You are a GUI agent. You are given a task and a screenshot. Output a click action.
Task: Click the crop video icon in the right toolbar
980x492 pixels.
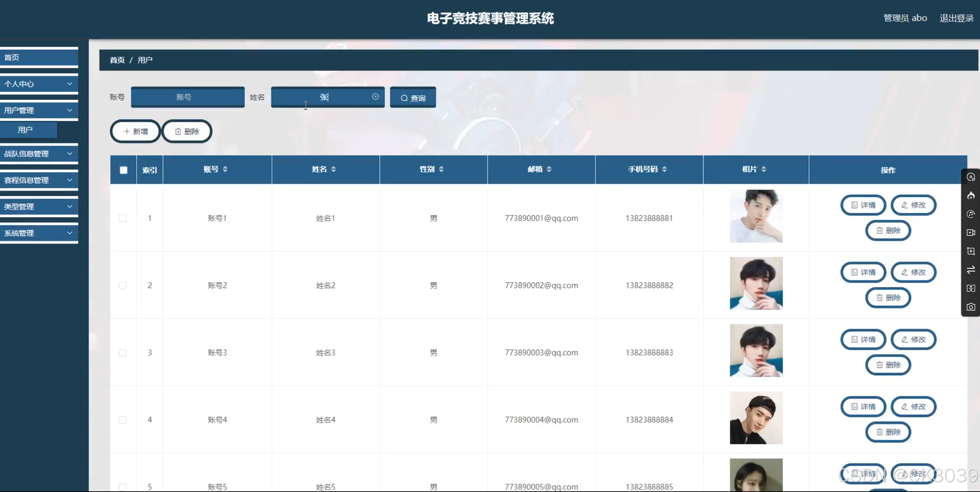[970, 251]
